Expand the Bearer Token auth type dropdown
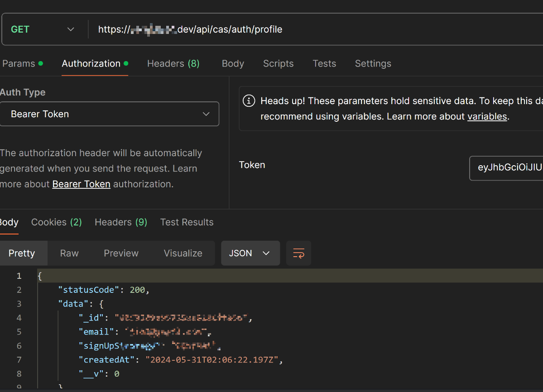 [109, 114]
